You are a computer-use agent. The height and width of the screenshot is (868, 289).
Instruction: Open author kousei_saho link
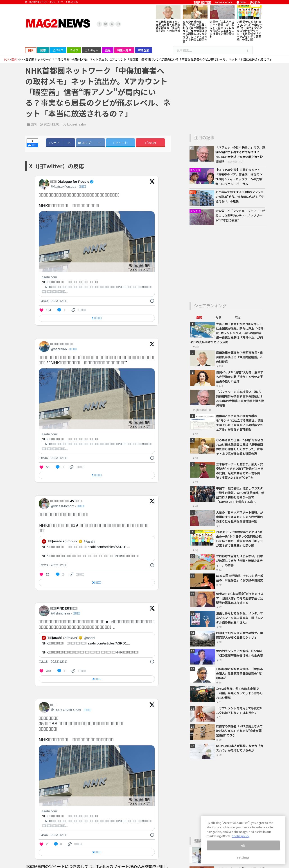(76, 124)
